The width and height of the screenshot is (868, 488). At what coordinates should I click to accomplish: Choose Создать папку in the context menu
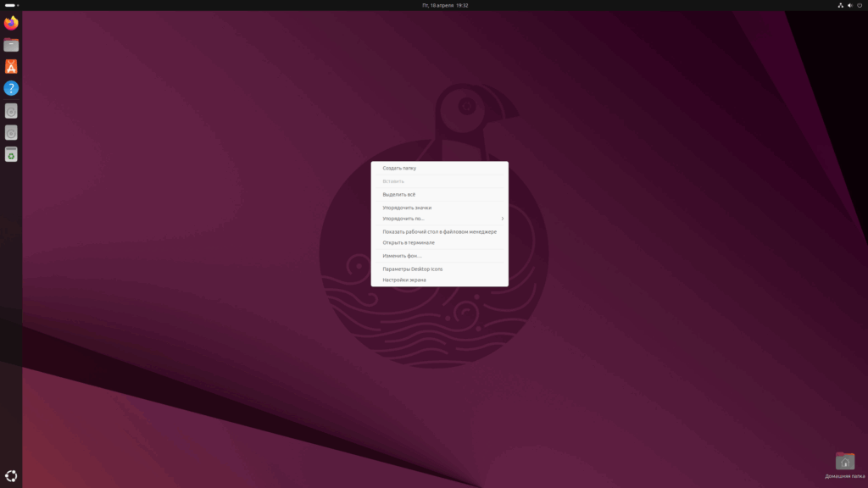(x=440, y=169)
